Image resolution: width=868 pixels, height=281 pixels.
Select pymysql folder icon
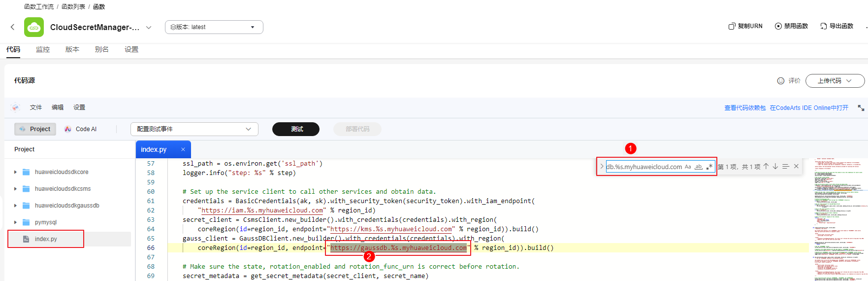click(x=26, y=222)
